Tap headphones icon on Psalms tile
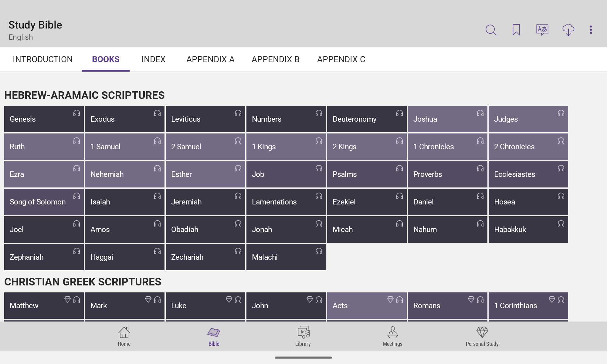This screenshot has height=364, width=607. (399, 169)
